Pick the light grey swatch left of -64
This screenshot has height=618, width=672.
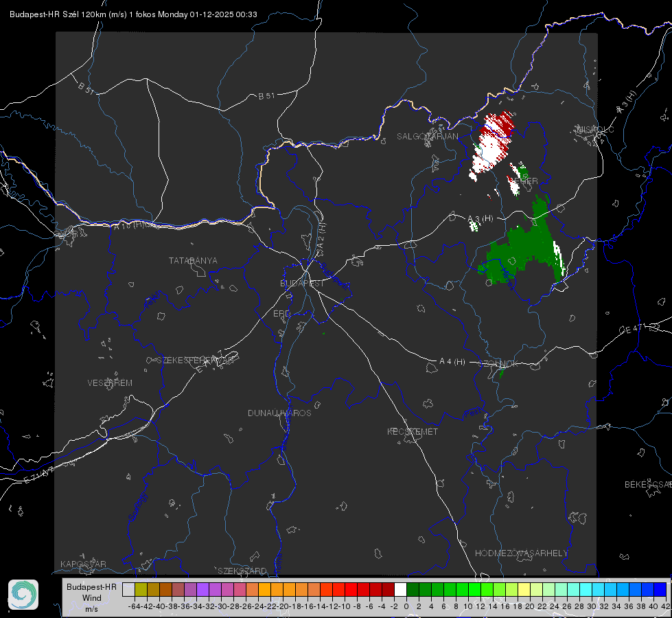(128, 589)
